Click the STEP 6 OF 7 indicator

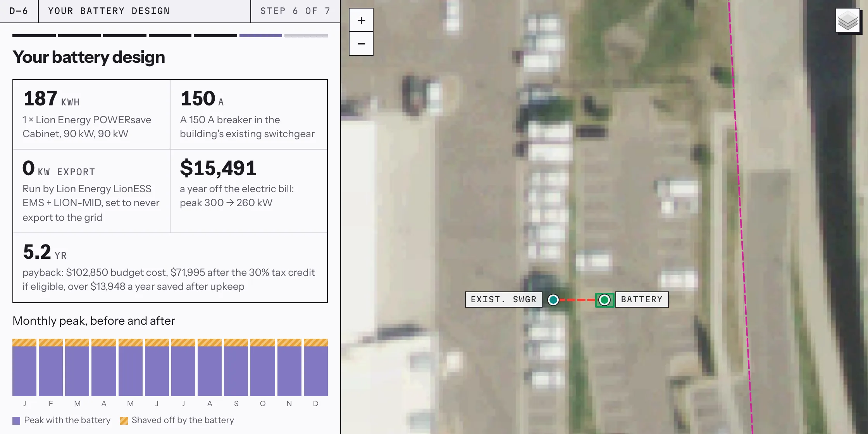[x=295, y=11]
